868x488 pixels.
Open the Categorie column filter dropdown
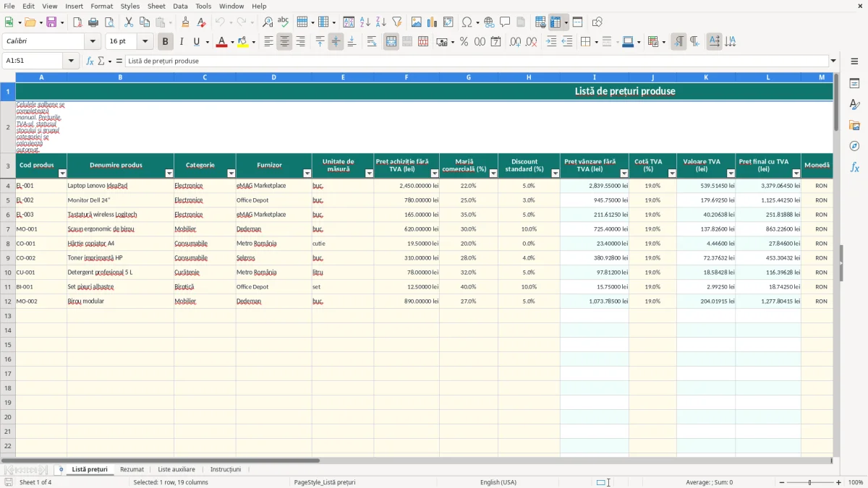click(231, 174)
